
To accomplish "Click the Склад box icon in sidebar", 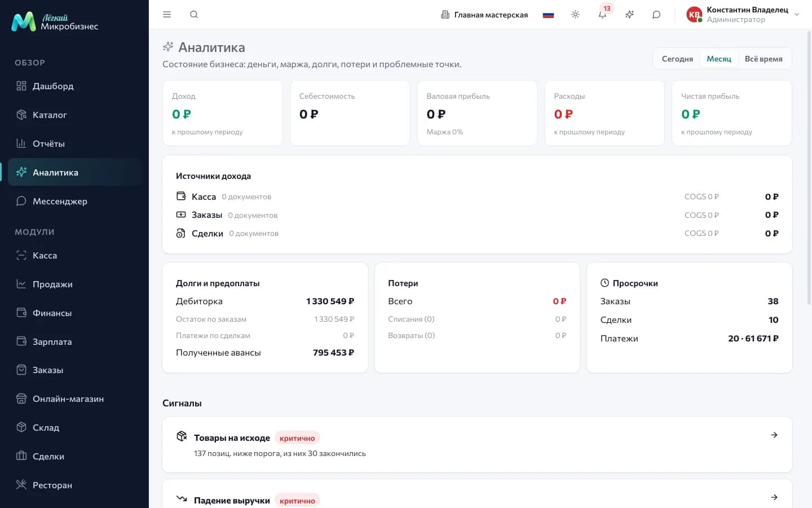I will 21,427.
